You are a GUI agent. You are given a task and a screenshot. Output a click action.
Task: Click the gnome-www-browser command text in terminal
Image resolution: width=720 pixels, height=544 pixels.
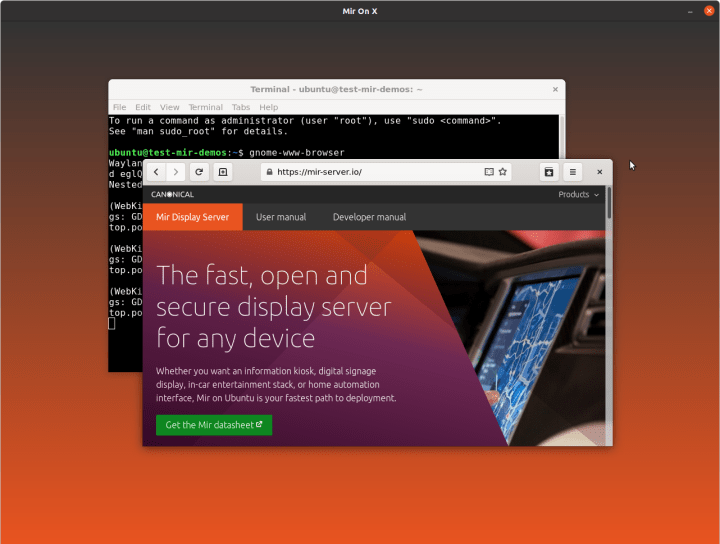pyautogui.click(x=297, y=153)
